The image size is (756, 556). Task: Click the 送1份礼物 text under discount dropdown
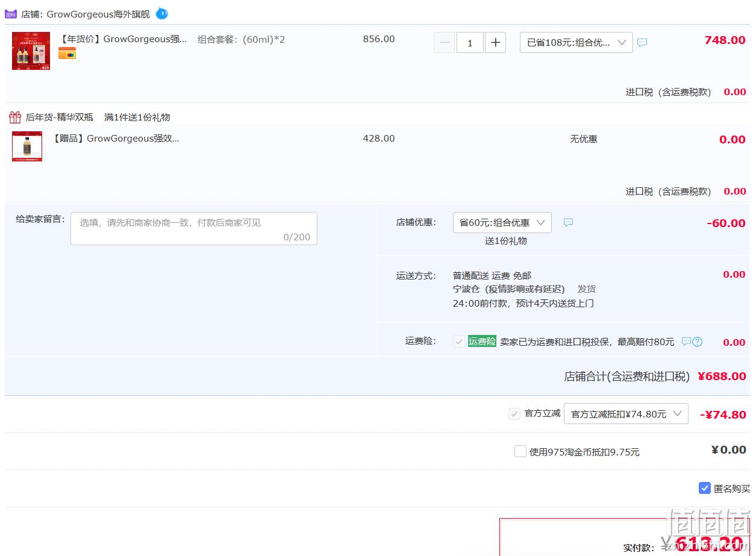point(506,241)
